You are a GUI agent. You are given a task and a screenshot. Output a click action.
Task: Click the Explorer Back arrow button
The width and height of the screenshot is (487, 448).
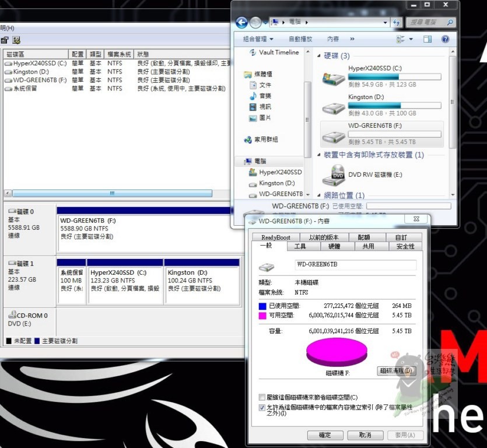(241, 22)
